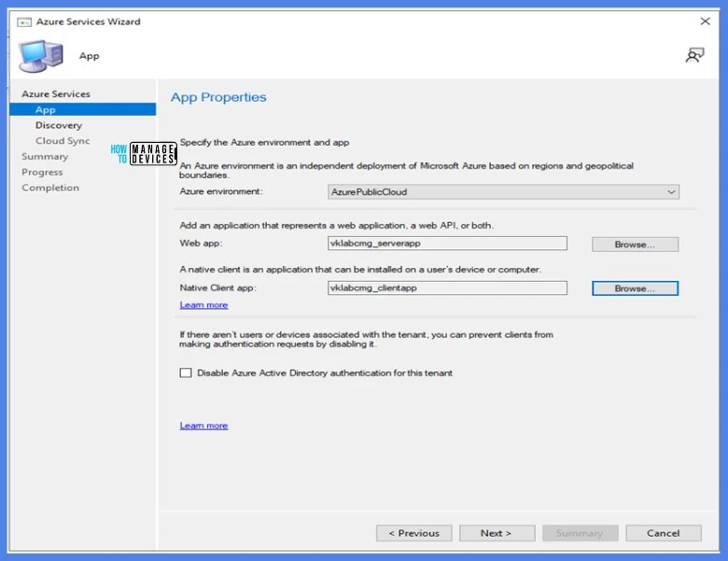Select the Cloud Sync step in sidebar
728x561 pixels.
(x=63, y=141)
